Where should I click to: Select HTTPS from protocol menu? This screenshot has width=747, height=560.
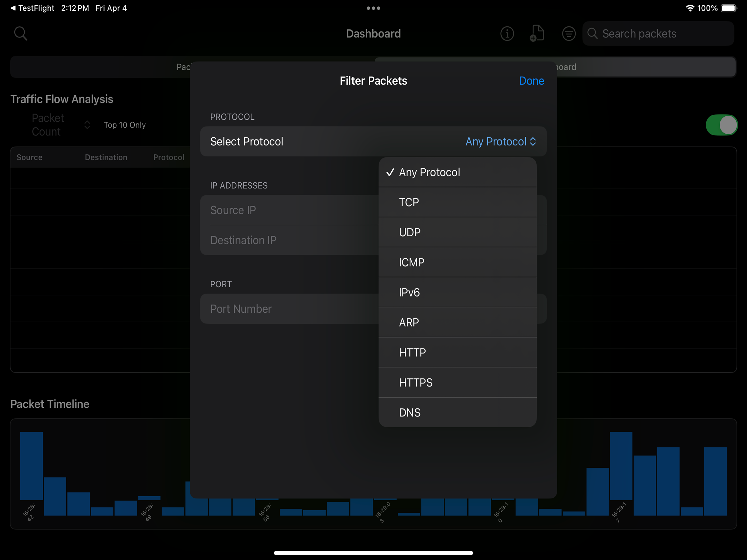coord(457,383)
